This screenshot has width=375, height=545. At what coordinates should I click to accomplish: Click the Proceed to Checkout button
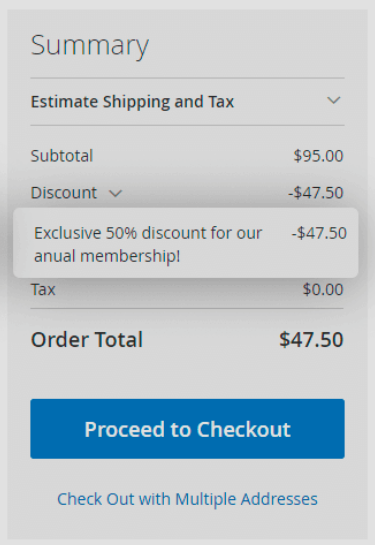(x=187, y=429)
